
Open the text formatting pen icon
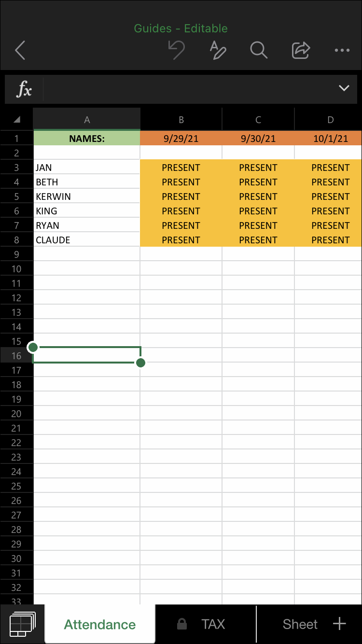point(218,50)
